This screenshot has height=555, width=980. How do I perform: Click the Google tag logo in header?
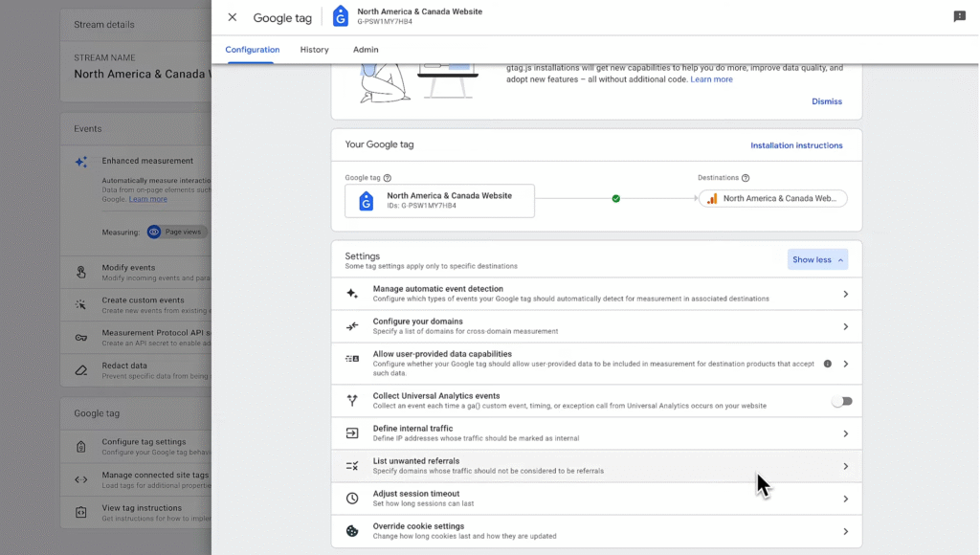(x=341, y=16)
